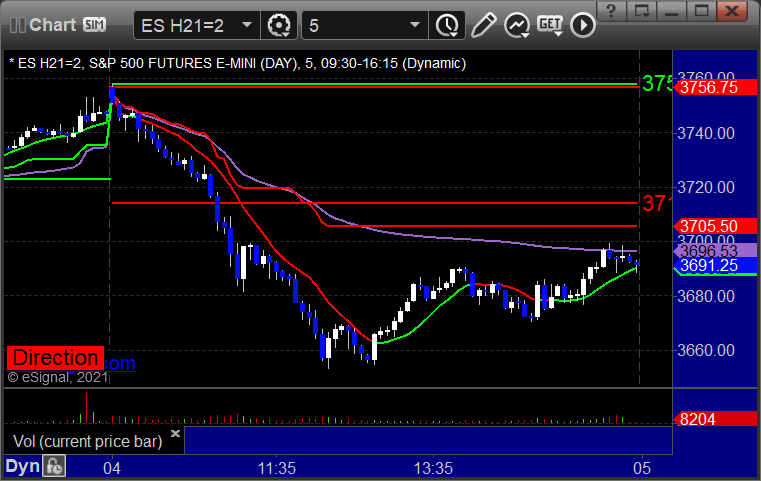Click the 3680.00 price axis label

(706, 296)
